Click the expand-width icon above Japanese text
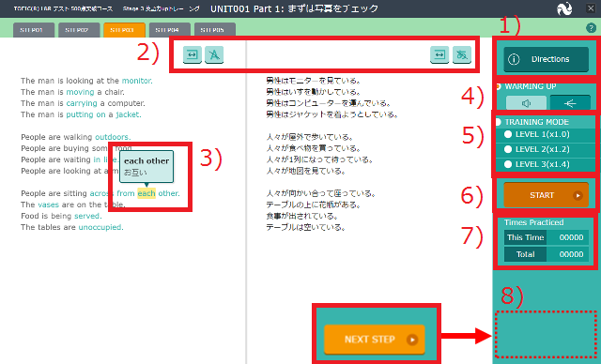 439,54
